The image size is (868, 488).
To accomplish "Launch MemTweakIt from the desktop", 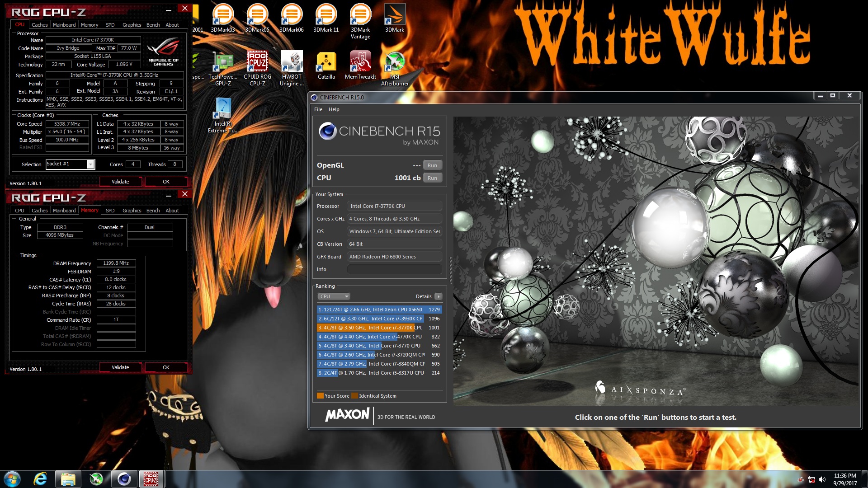I will click(360, 66).
